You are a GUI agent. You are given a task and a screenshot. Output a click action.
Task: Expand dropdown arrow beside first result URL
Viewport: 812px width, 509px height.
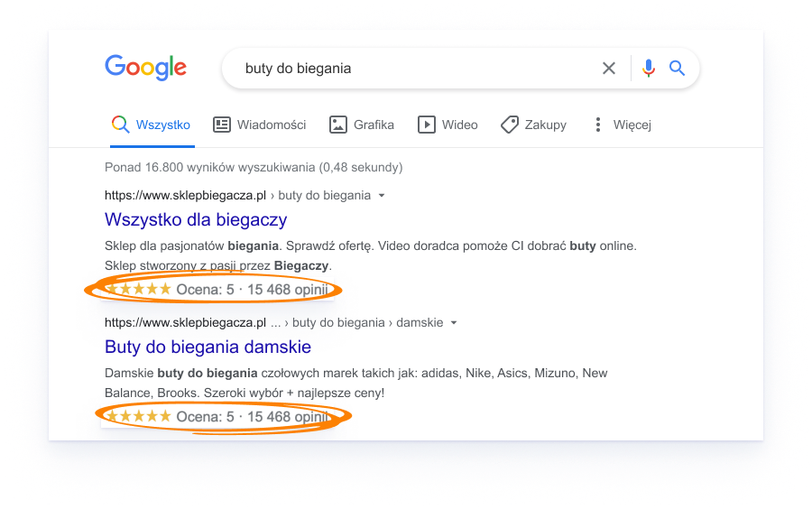pyautogui.click(x=382, y=196)
